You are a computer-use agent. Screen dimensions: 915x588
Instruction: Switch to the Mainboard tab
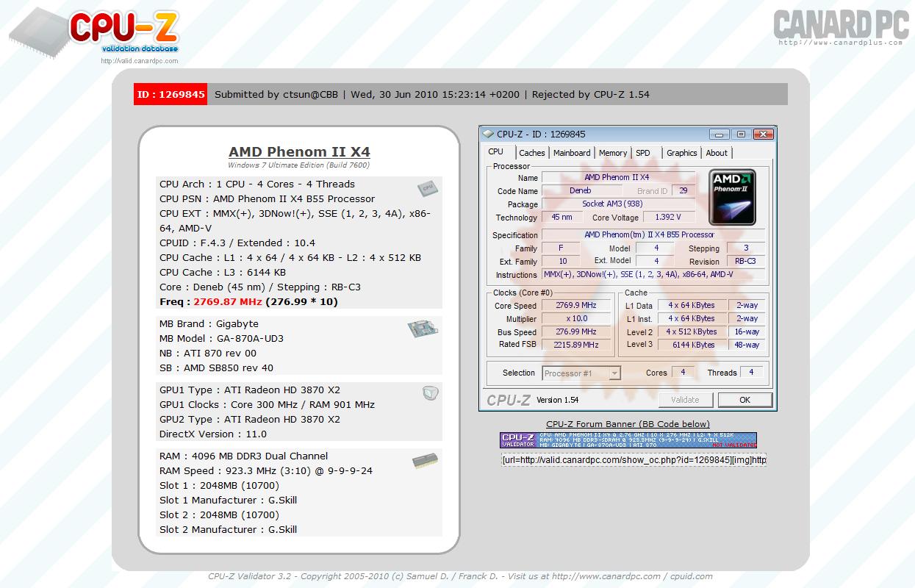coord(572,153)
